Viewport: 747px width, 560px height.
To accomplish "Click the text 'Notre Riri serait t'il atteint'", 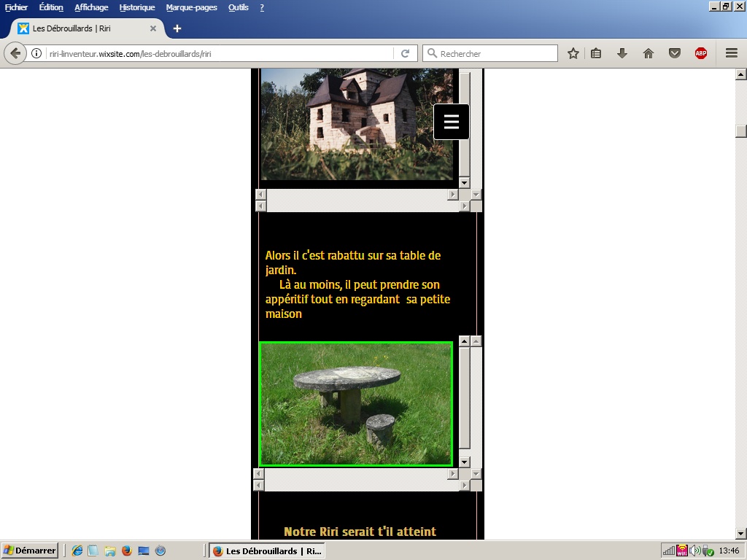I will (x=360, y=532).
